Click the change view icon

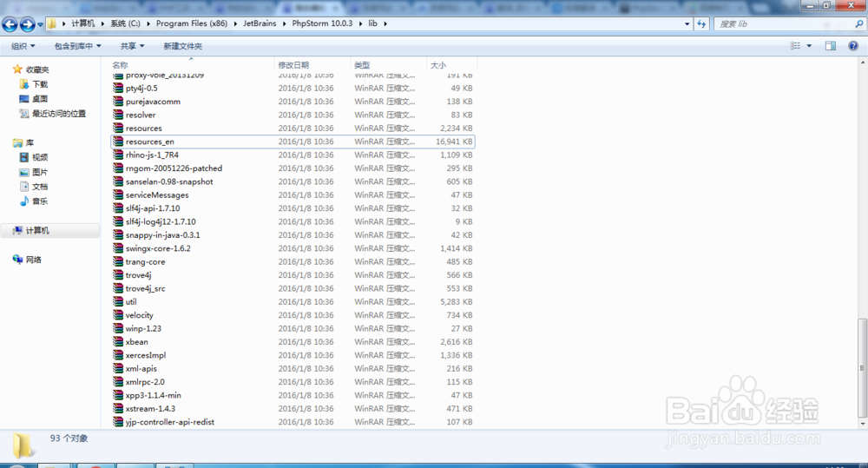point(795,46)
